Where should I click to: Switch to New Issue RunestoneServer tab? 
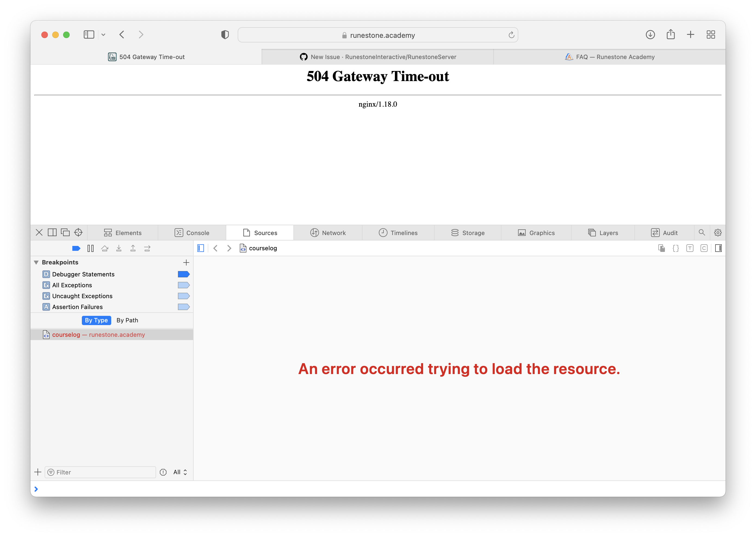point(378,57)
